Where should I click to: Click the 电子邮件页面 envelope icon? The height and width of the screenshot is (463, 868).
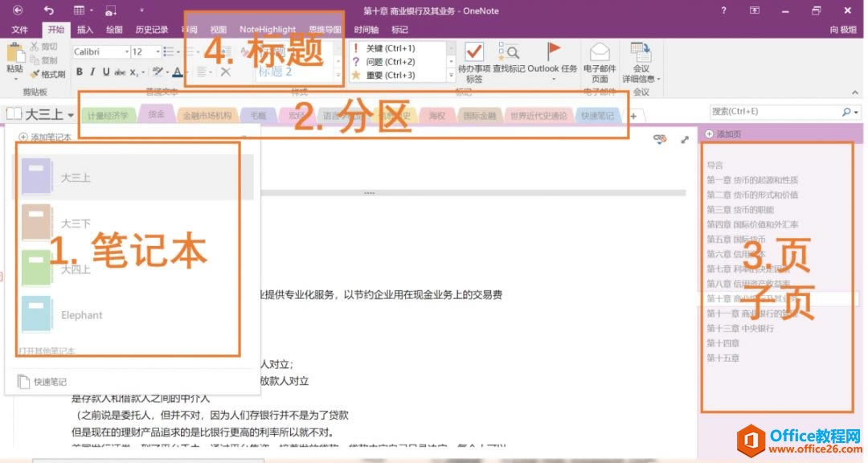(600, 52)
